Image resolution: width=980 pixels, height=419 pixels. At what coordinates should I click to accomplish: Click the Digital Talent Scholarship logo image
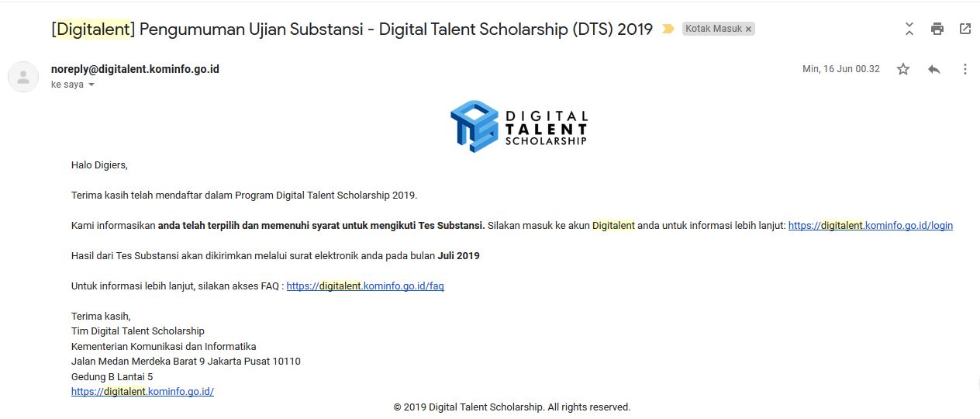tap(518, 126)
